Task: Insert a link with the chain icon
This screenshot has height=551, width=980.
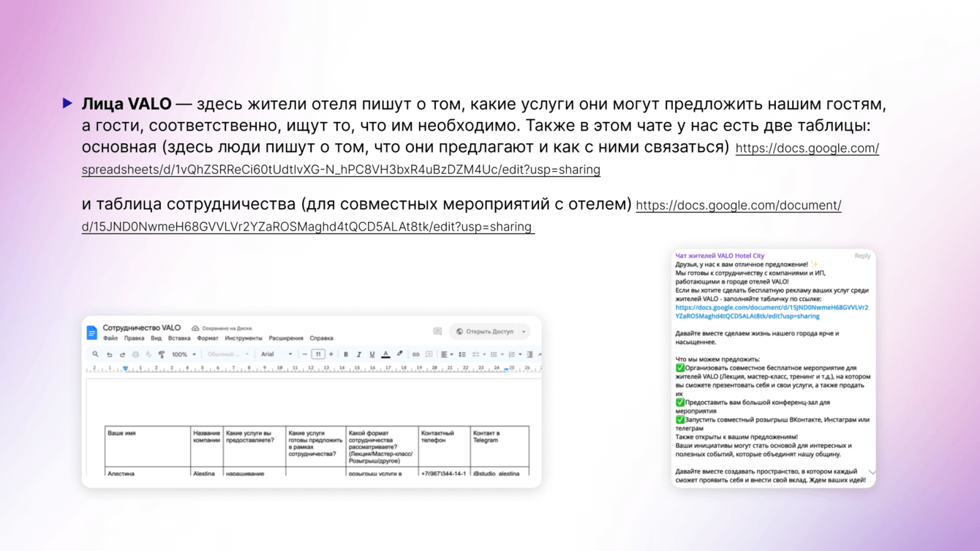Action: 416,354
